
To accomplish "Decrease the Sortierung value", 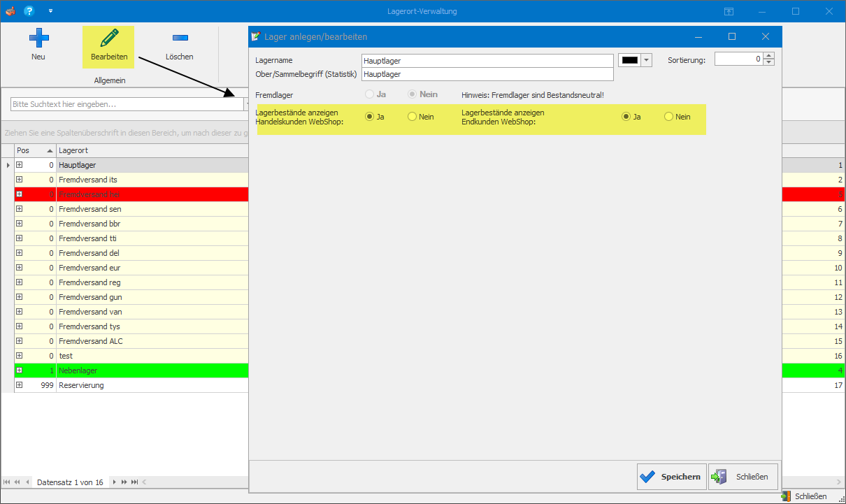I will click(769, 62).
